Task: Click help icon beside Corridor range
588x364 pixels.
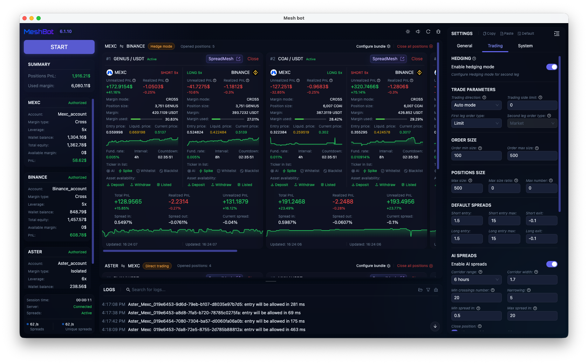Action: coord(480,272)
